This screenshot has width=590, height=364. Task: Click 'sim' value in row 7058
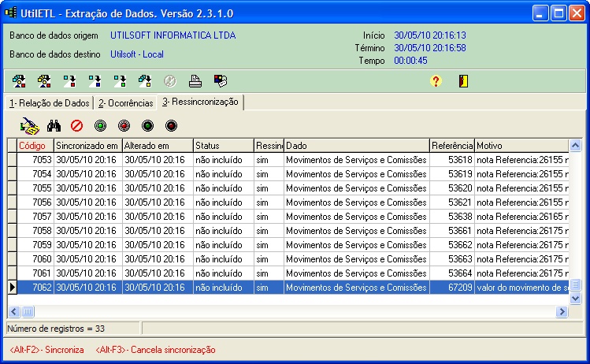point(269,231)
